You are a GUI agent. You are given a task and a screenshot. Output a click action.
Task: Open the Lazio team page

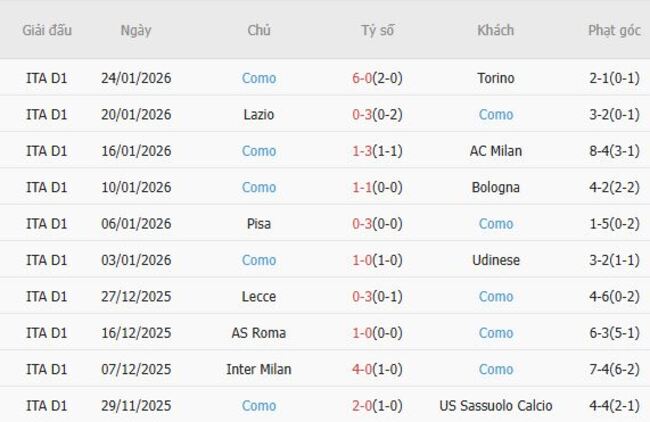pos(259,115)
